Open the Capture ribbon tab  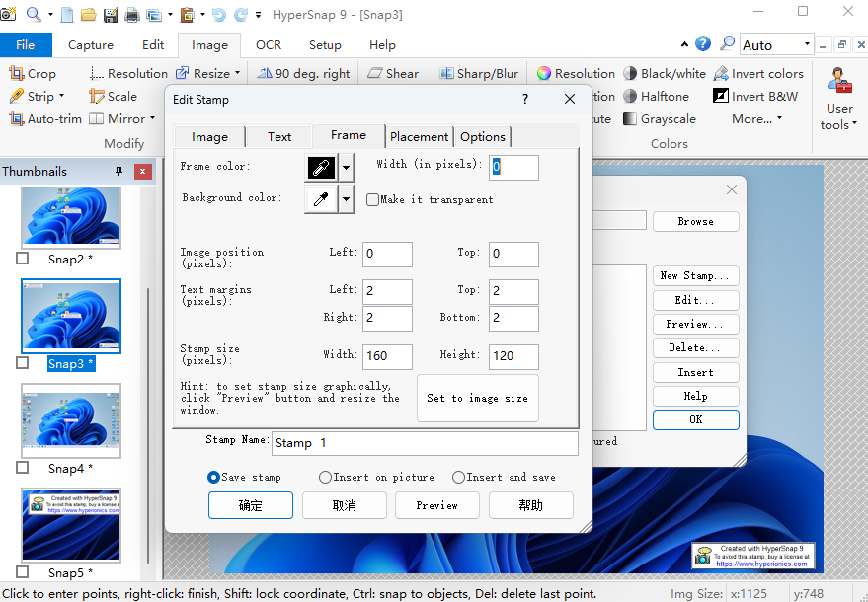91,45
